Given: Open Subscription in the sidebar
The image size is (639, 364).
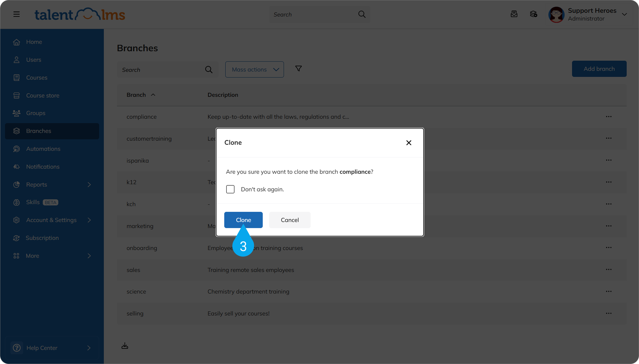Looking at the screenshot, I should pyautogui.click(x=52, y=238).
